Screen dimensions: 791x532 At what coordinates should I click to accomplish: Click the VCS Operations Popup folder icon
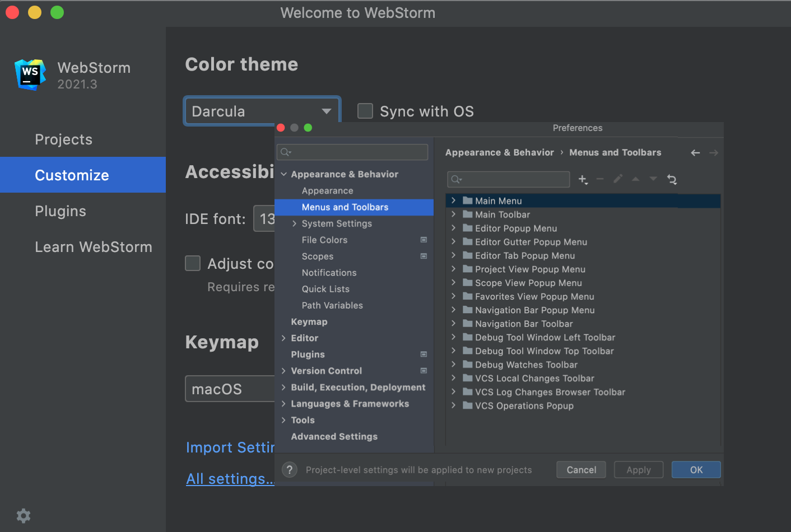[x=468, y=405]
